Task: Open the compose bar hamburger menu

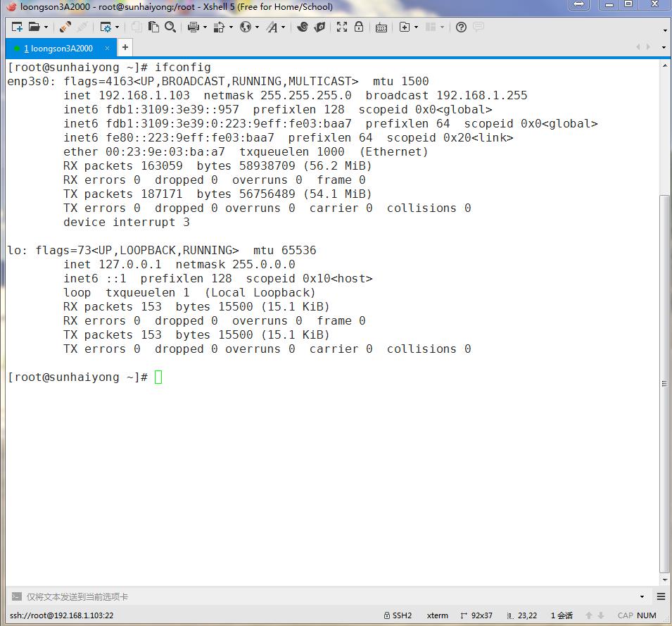Action: pos(661,596)
